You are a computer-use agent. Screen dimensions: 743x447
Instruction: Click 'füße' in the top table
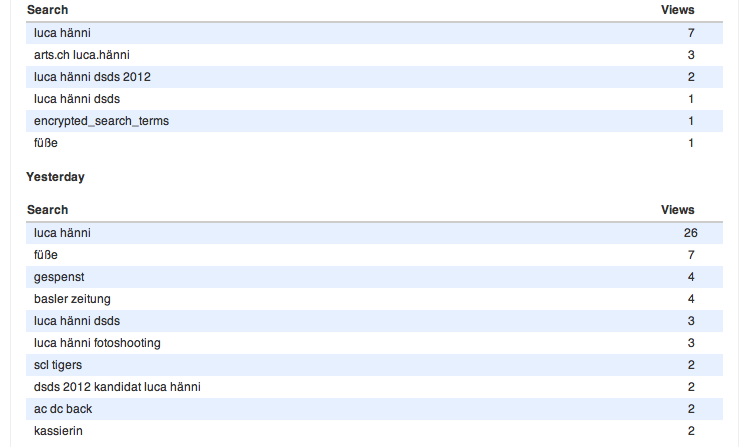[45, 143]
